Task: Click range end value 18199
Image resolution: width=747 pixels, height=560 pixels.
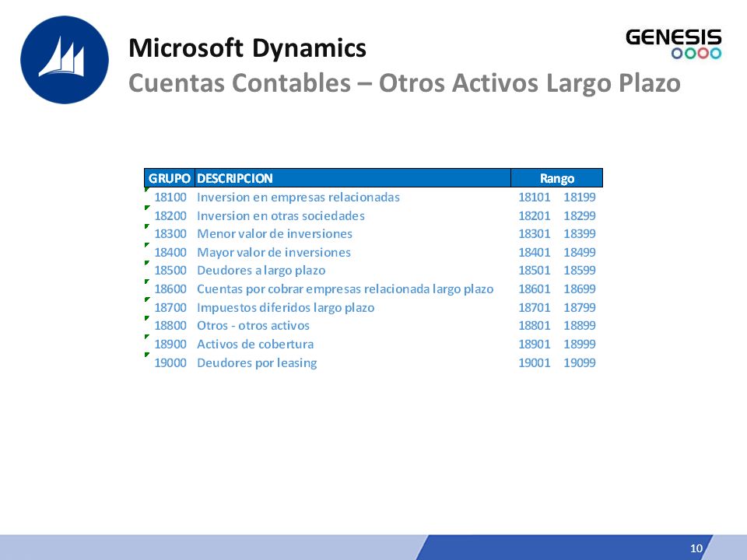Action: coord(579,197)
